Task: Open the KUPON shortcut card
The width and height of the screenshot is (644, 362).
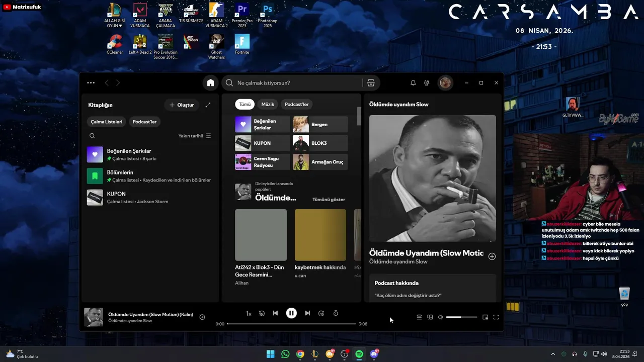Action: tap(263, 143)
